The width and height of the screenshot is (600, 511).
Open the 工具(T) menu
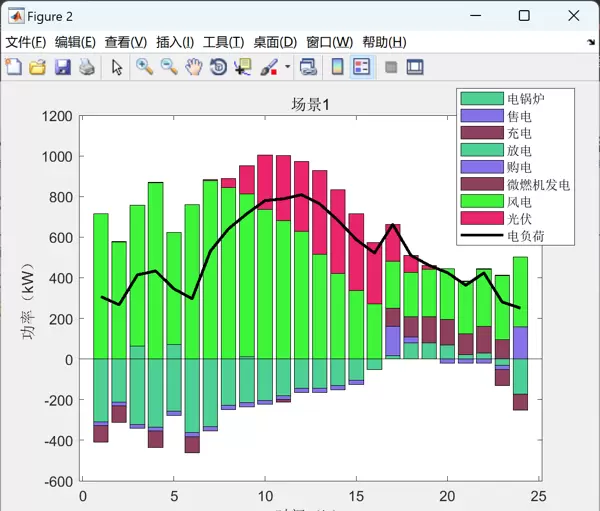tap(223, 42)
